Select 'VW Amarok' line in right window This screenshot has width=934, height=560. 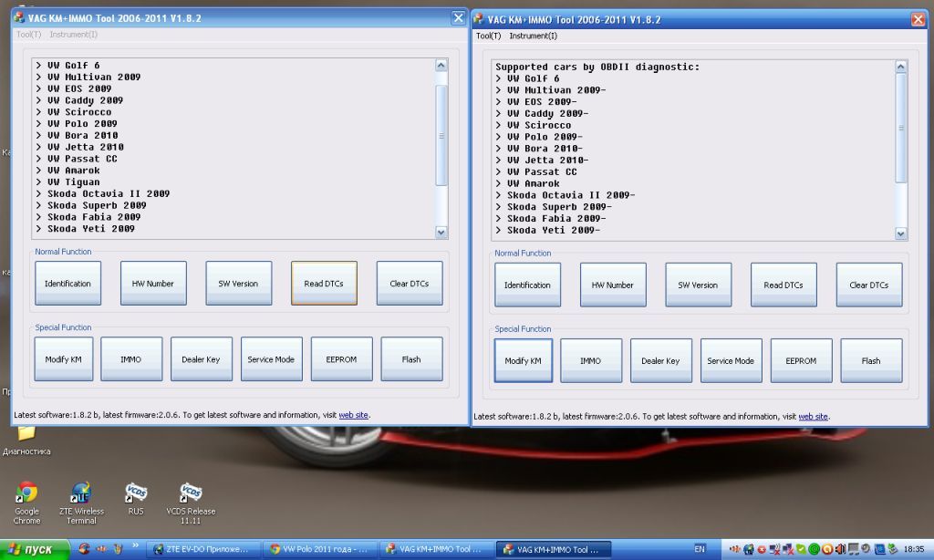coord(527,183)
